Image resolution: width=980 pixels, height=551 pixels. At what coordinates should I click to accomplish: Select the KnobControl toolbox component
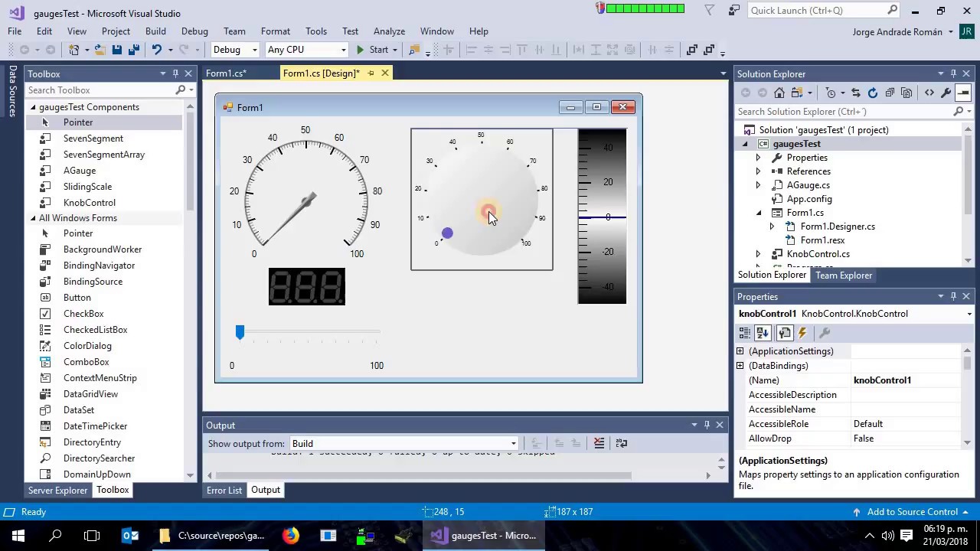90,203
